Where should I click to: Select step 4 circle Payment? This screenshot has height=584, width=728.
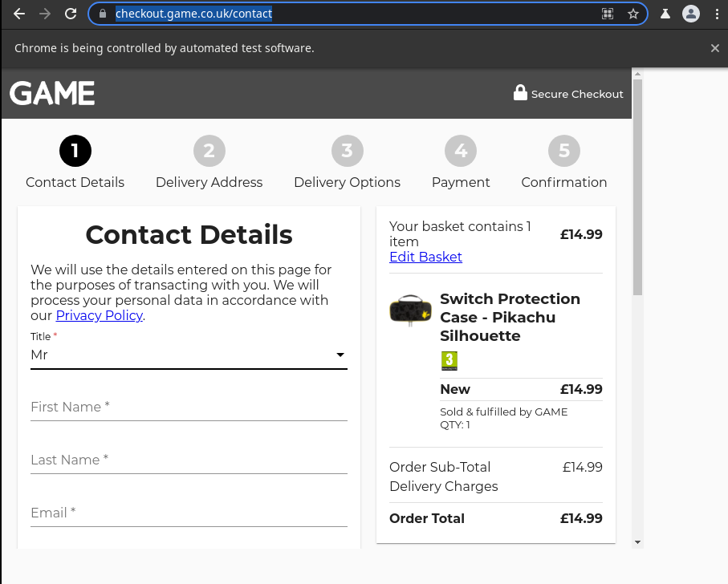[x=461, y=151]
